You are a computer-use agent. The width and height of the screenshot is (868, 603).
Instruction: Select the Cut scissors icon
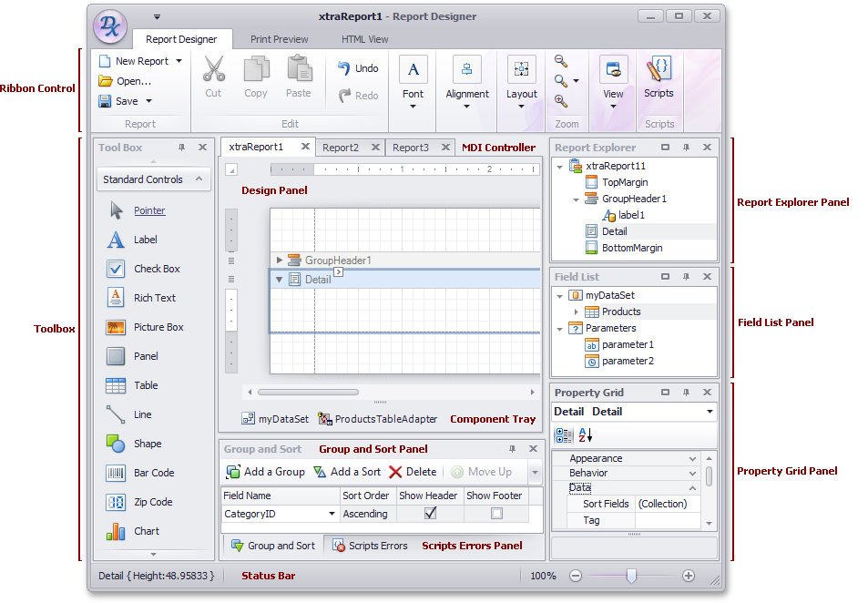point(213,68)
